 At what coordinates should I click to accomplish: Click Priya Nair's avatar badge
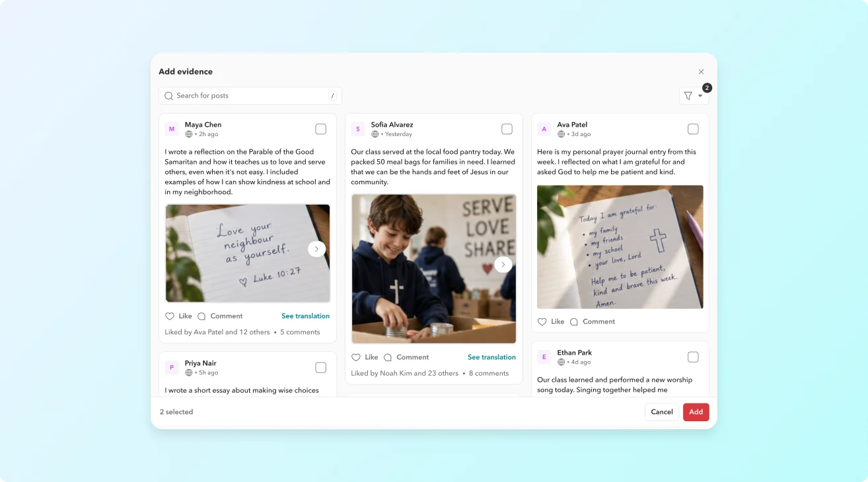tap(172, 368)
